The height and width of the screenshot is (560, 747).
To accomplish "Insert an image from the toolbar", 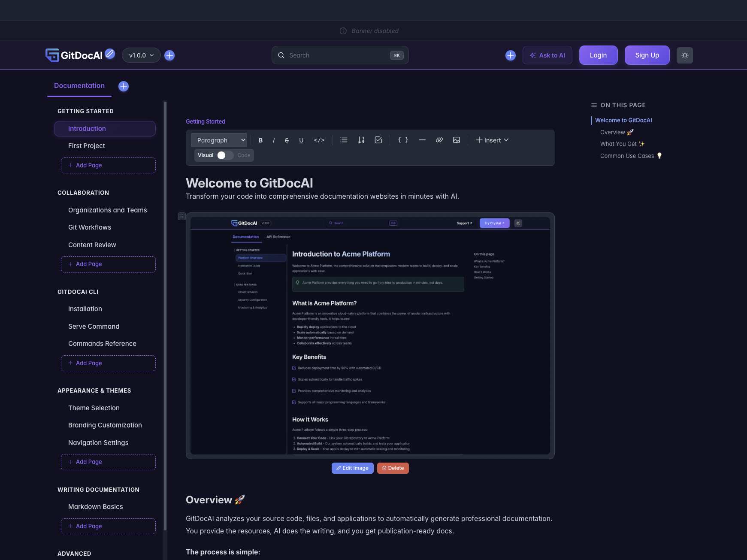I will pyautogui.click(x=456, y=140).
